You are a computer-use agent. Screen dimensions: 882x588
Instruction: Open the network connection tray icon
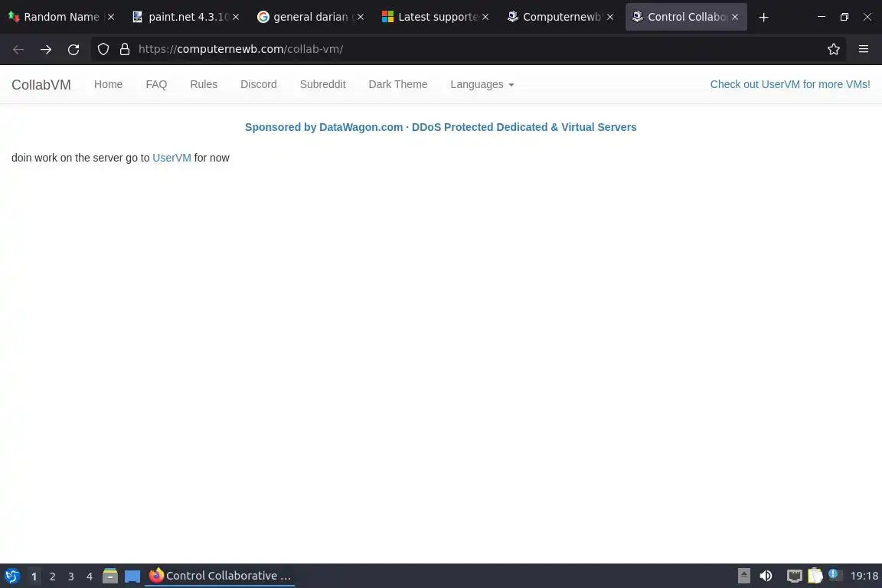(x=794, y=577)
